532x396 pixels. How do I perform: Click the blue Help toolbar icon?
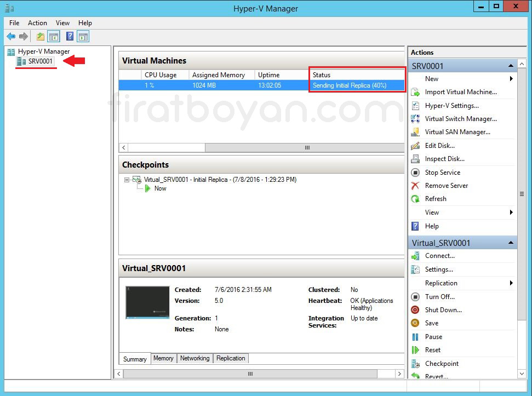(x=70, y=36)
